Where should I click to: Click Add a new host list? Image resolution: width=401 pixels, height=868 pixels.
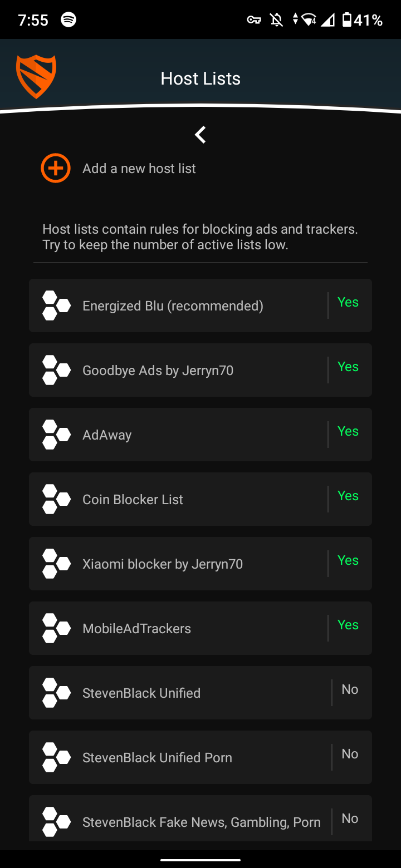pyautogui.click(x=139, y=169)
